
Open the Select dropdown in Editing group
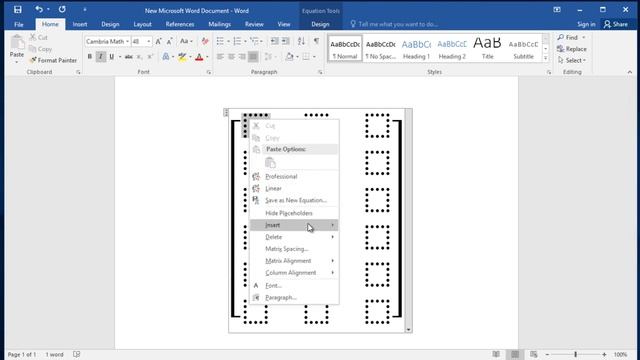[572, 60]
